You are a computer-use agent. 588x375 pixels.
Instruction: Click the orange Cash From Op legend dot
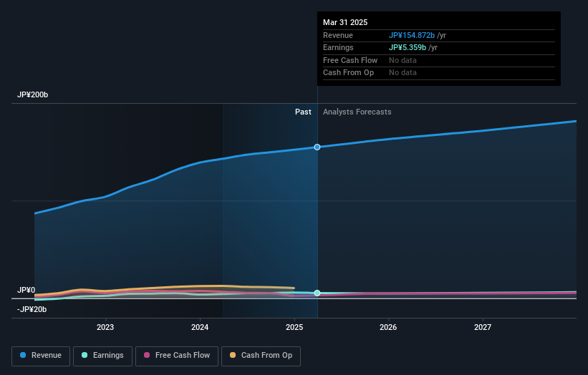pyautogui.click(x=233, y=355)
